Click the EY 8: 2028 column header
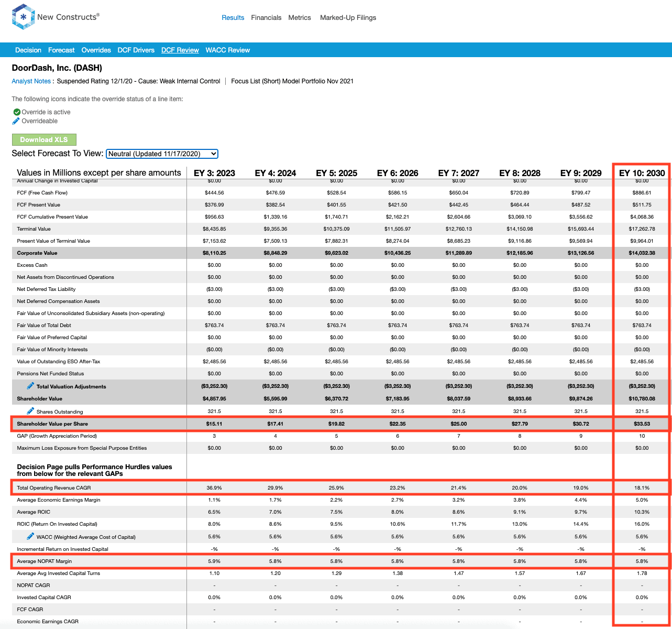 click(520, 173)
